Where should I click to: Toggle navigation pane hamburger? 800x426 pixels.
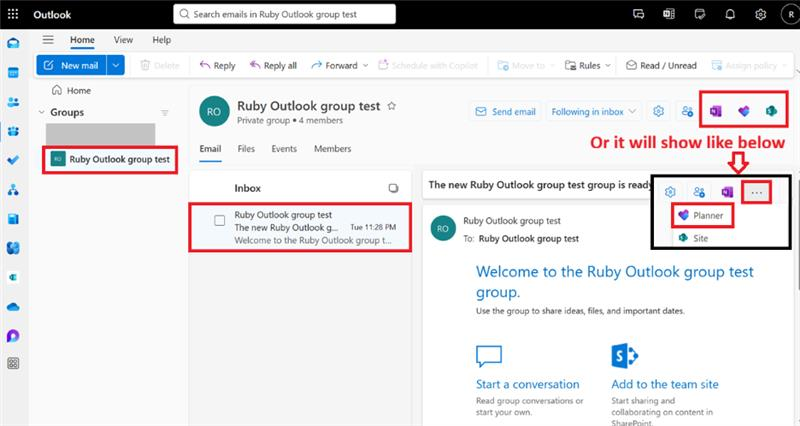tap(48, 40)
